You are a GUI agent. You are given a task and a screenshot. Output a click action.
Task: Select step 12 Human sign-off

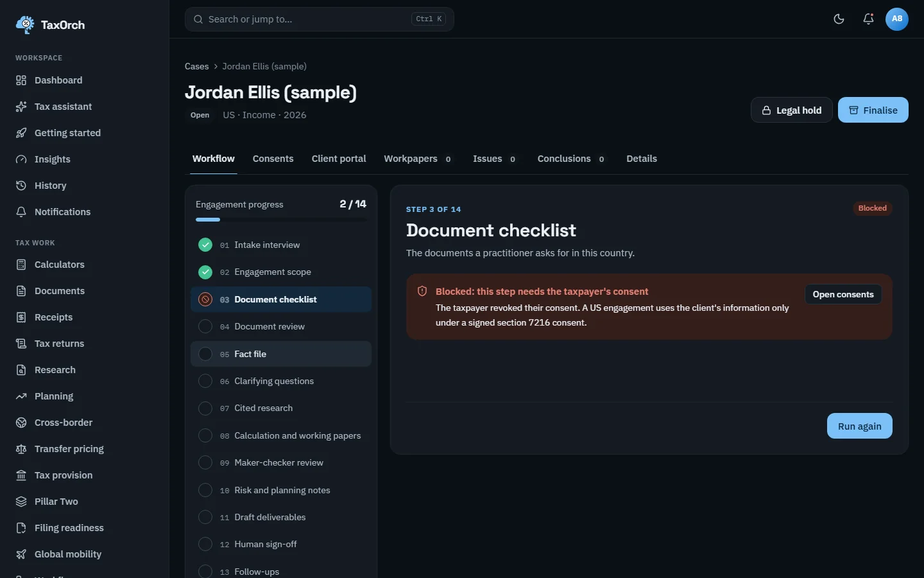pyautogui.click(x=281, y=544)
